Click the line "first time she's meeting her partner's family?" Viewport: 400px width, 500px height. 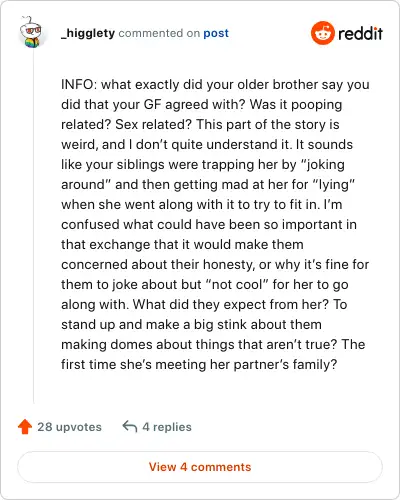(x=199, y=364)
